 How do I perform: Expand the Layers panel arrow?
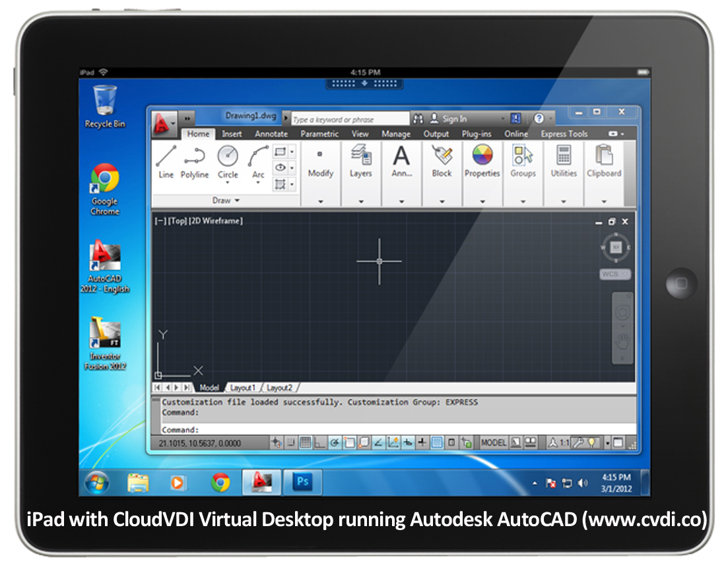click(361, 201)
